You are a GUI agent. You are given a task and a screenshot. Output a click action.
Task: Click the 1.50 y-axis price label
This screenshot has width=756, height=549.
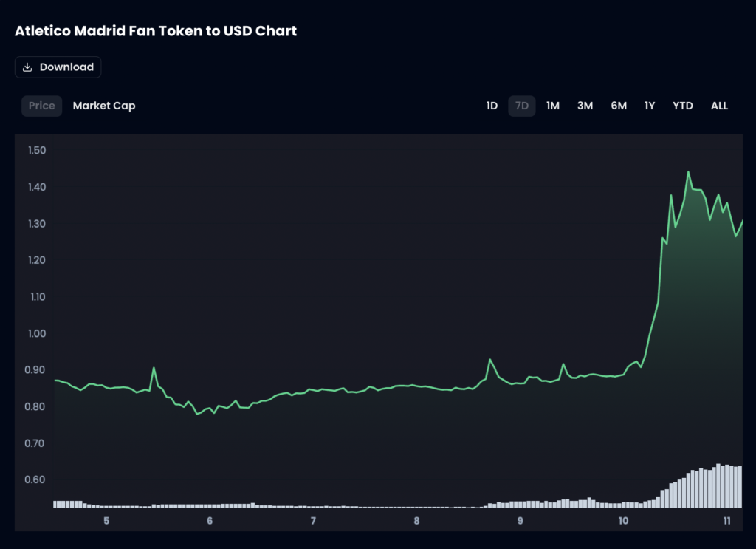tap(37, 150)
